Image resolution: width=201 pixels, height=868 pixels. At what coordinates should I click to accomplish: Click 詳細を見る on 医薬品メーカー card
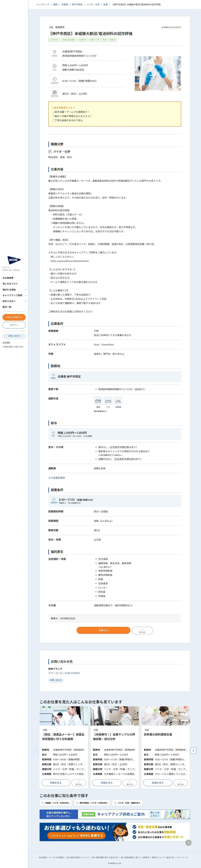[x=56, y=783]
